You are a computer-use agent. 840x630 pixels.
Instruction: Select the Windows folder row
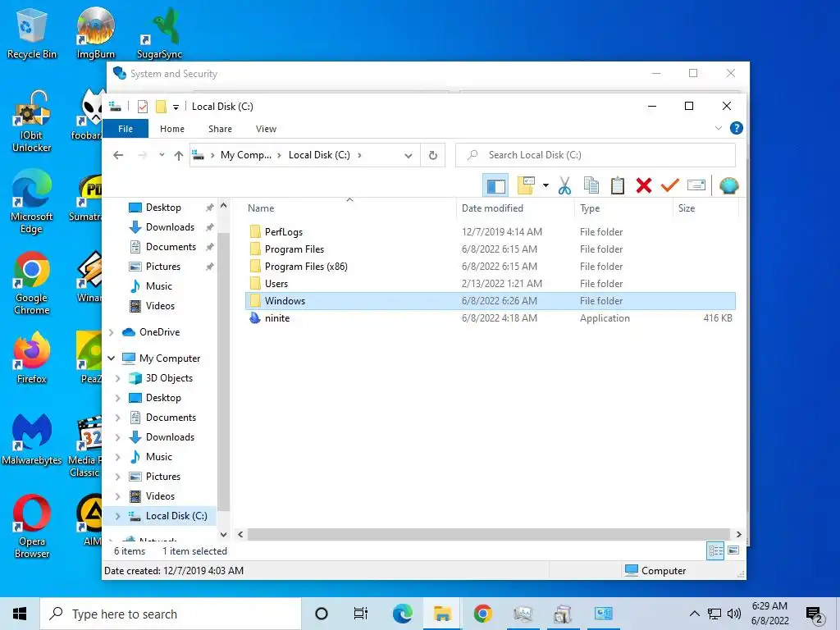click(491, 300)
